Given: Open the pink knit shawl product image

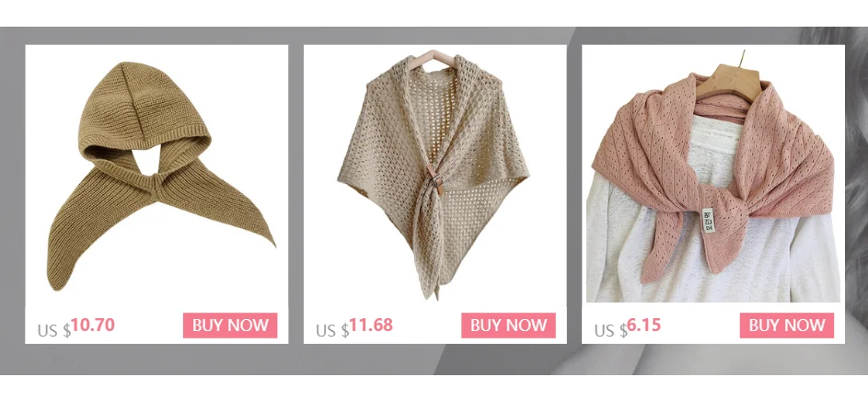Looking at the screenshot, I should (713, 176).
